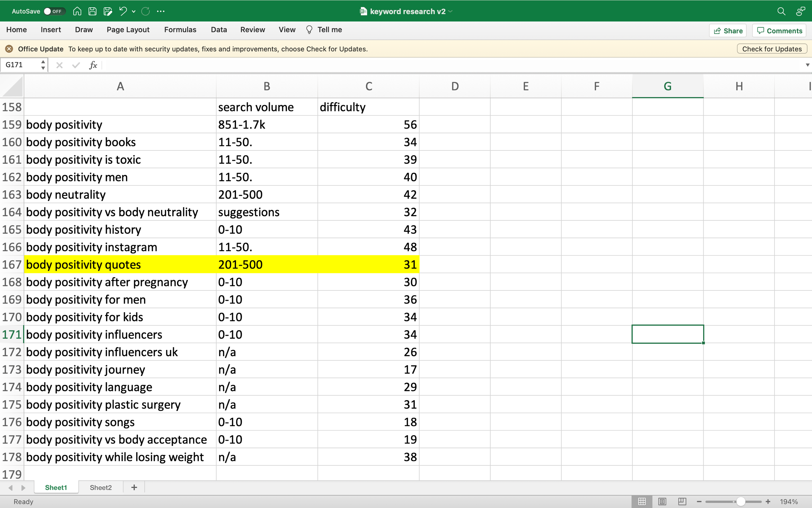The height and width of the screenshot is (508, 812).
Task: Click the Insert Function fx icon
Action: [93, 65]
